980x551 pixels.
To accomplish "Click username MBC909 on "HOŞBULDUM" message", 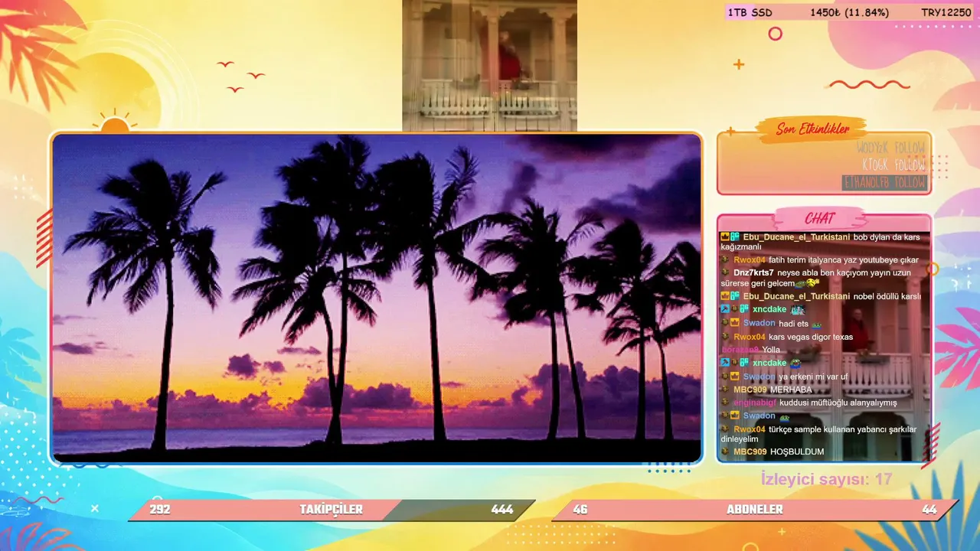I will tap(750, 452).
